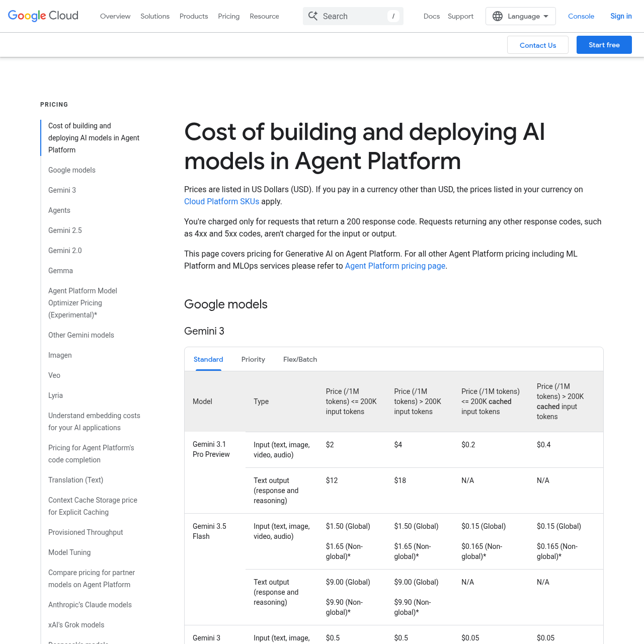The height and width of the screenshot is (644, 644).
Task: Select current sidebar item Cost of building and deploying
Action: click(94, 138)
